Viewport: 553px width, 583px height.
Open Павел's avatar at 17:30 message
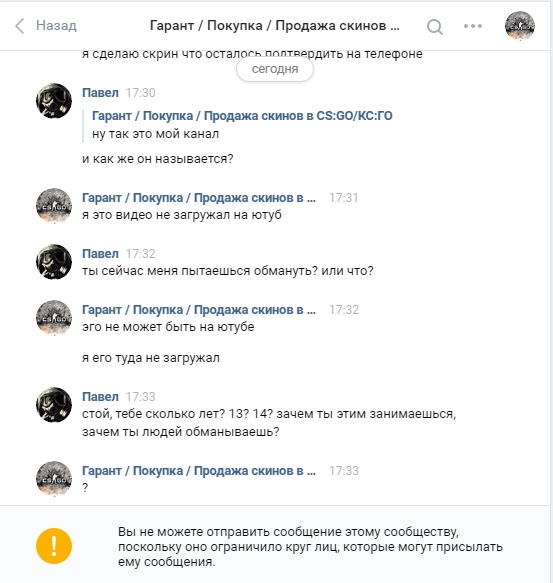click(54, 101)
